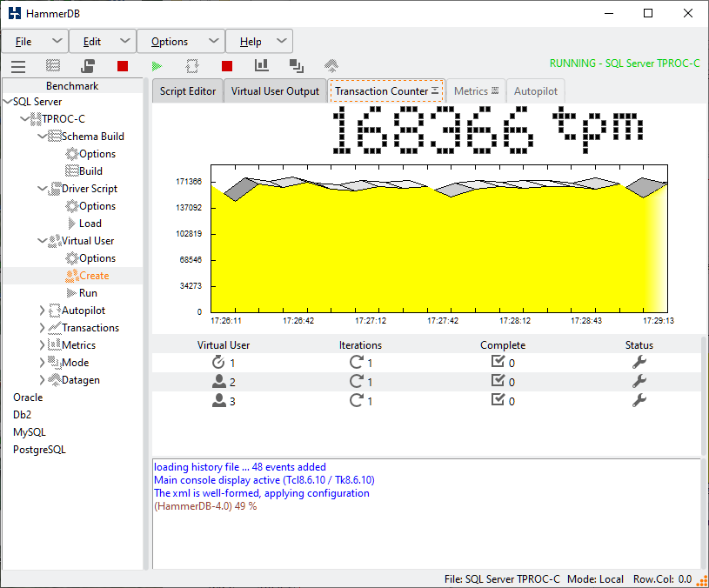Select PostgreSQL in the benchmark tree
Screen dimensions: 709x588
pos(39,450)
